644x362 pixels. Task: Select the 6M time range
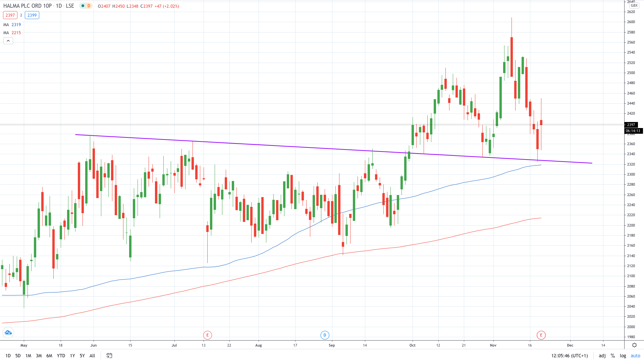pyautogui.click(x=49, y=356)
